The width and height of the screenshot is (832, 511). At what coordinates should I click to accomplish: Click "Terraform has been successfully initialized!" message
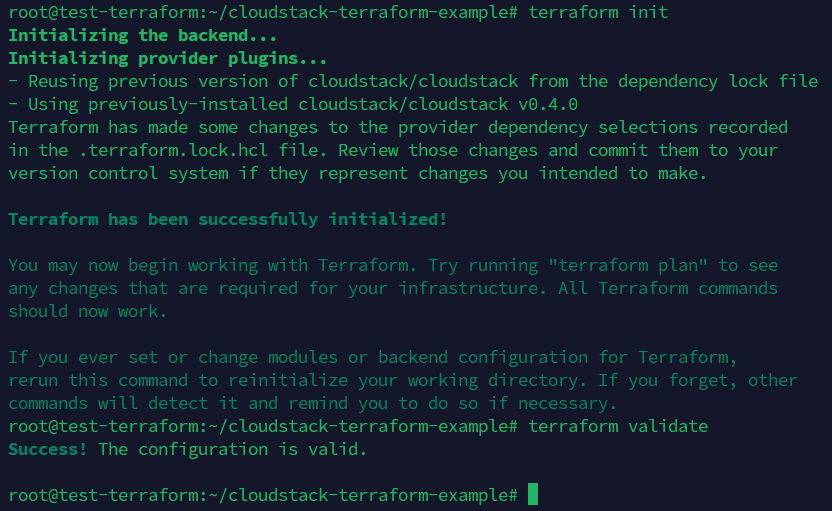[x=227, y=219]
